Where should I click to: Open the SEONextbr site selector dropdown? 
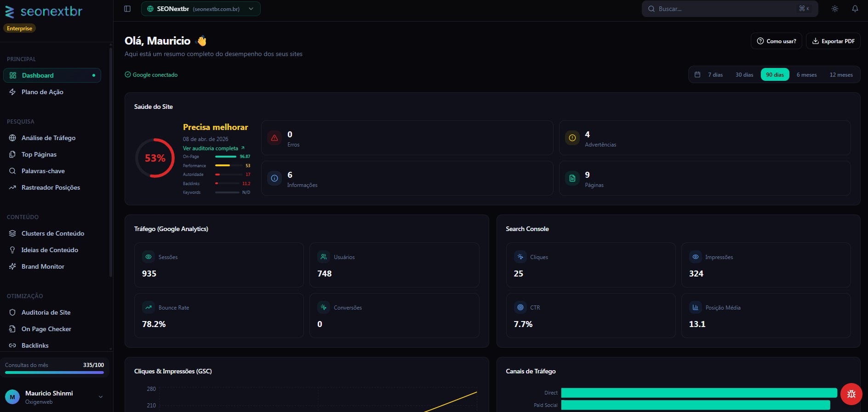click(x=201, y=9)
